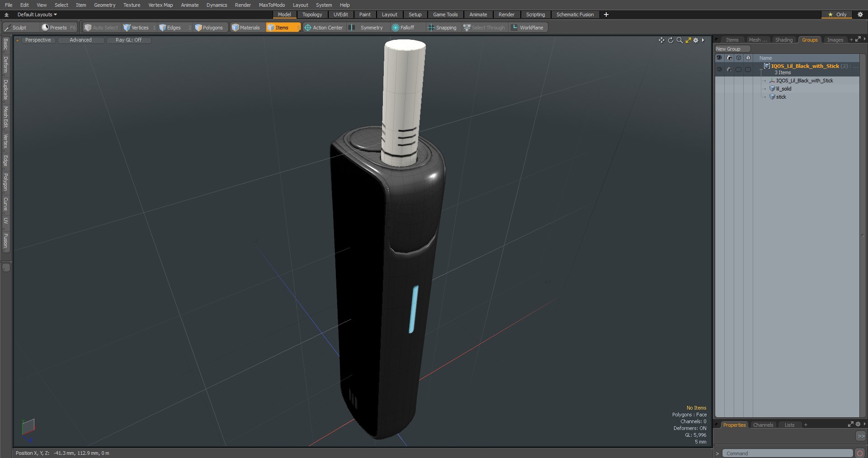The image size is (868, 458).
Task: Click the viewport zoom magnifier icon
Action: pyautogui.click(x=679, y=40)
